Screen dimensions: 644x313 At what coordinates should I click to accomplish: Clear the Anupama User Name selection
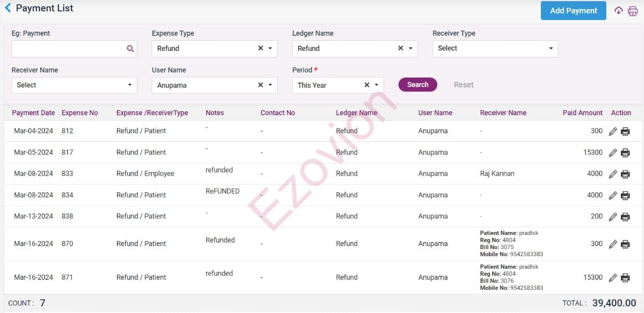pos(261,85)
